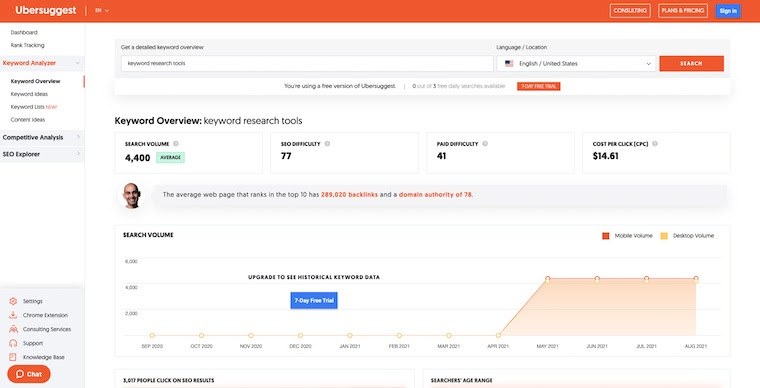Click the $14.61 CPC value
760x388 pixels.
pyautogui.click(x=605, y=156)
